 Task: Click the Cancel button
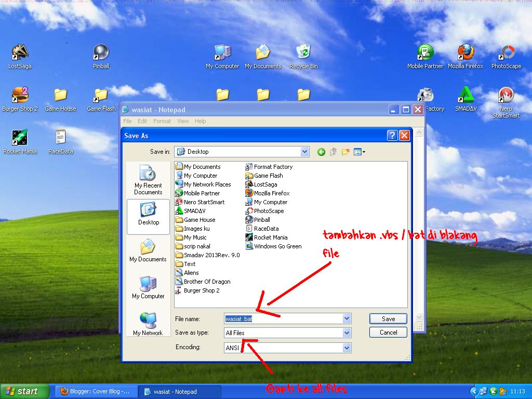[x=388, y=332]
